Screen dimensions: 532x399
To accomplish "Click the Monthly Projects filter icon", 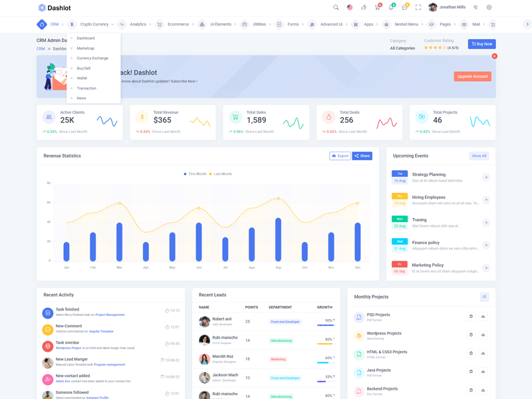I will (x=484, y=297).
